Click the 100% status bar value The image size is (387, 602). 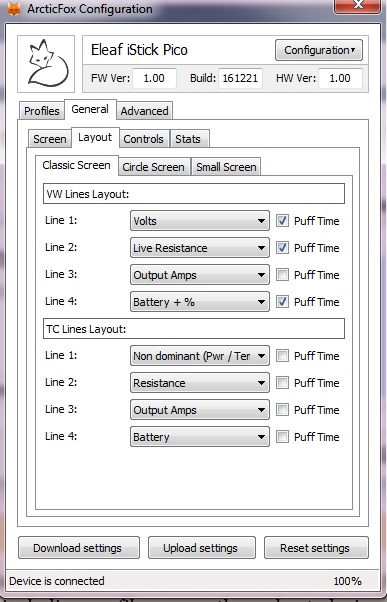coord(347,581)
